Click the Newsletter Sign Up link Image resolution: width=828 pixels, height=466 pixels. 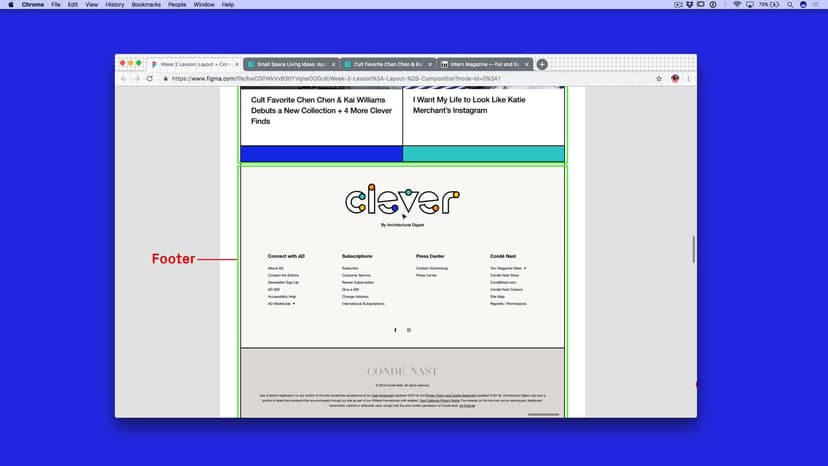pos(283,282)
